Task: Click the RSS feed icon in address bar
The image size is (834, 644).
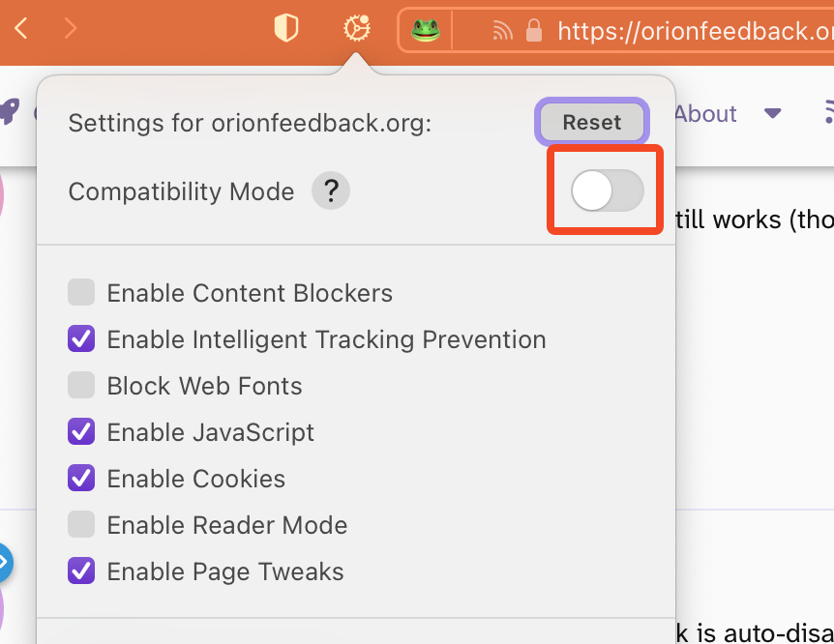Action: coord(501,32)
